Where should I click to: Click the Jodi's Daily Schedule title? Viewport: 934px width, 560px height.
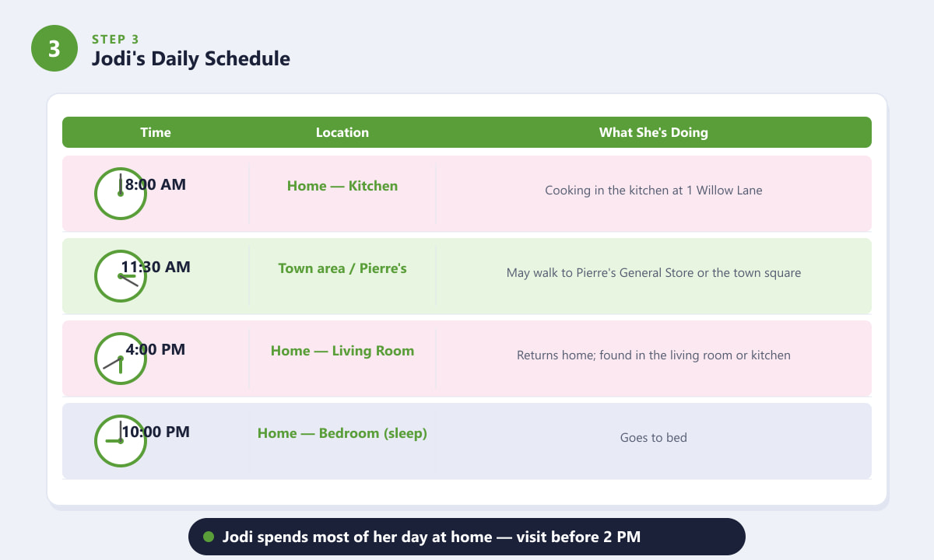(x=191, y=58)
